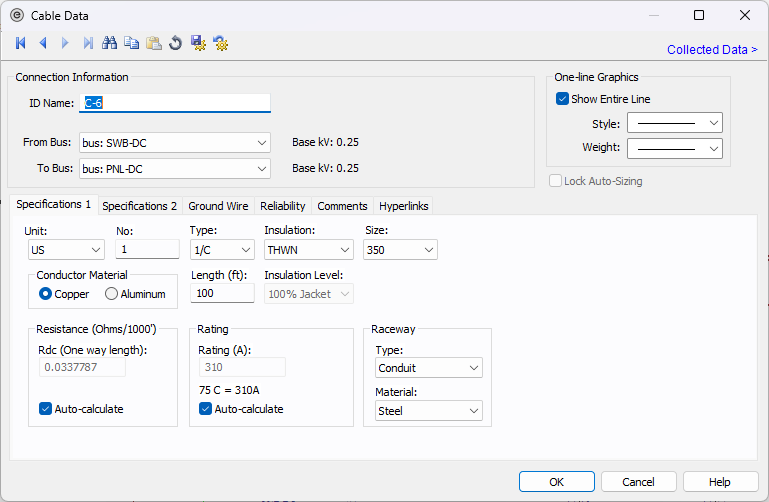Click the gear settings toolbar icon
Image resolution: width=769 pixels, height=502 pixels.
pyautogui.click(x=221, y=43)
